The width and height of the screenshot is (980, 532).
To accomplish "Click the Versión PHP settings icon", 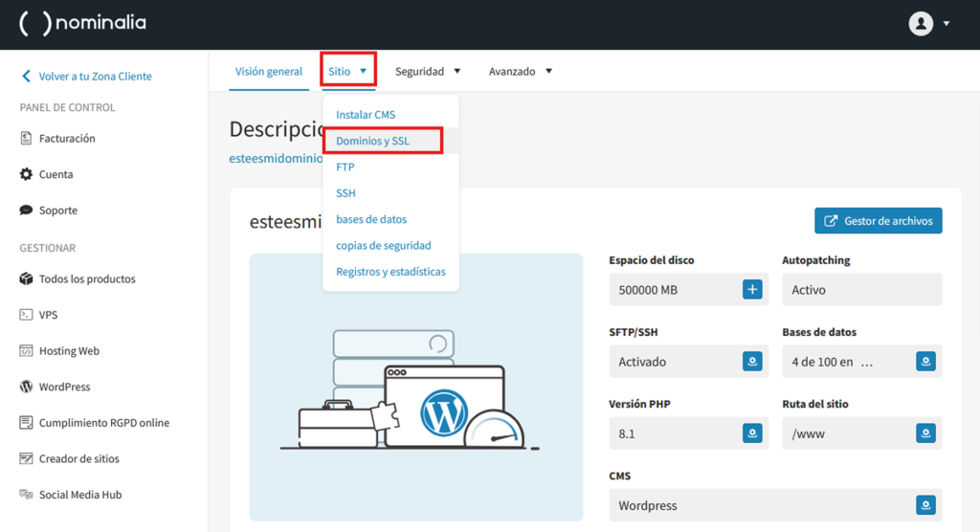I will (x=752, y=433).
